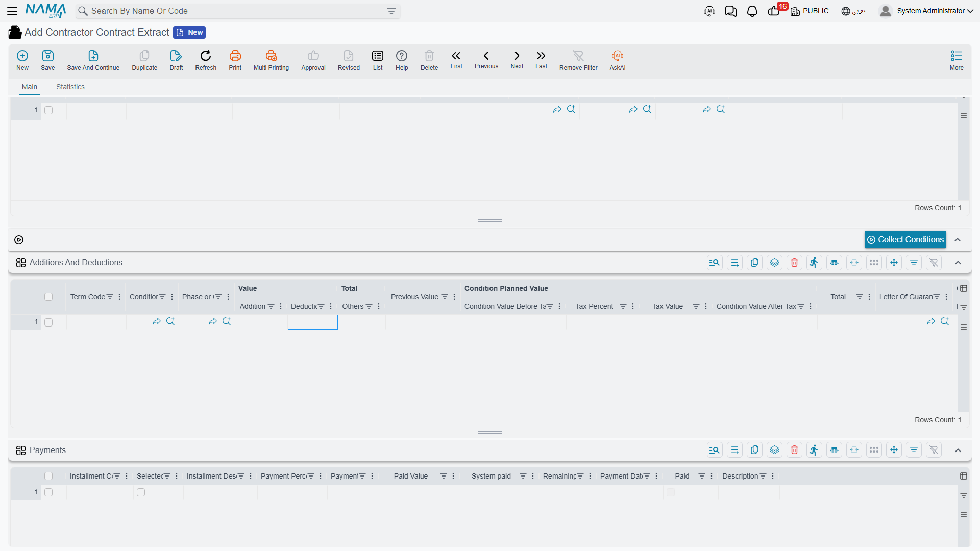
Task: Click the Approval icon
Action: click(x=313, y=60)
